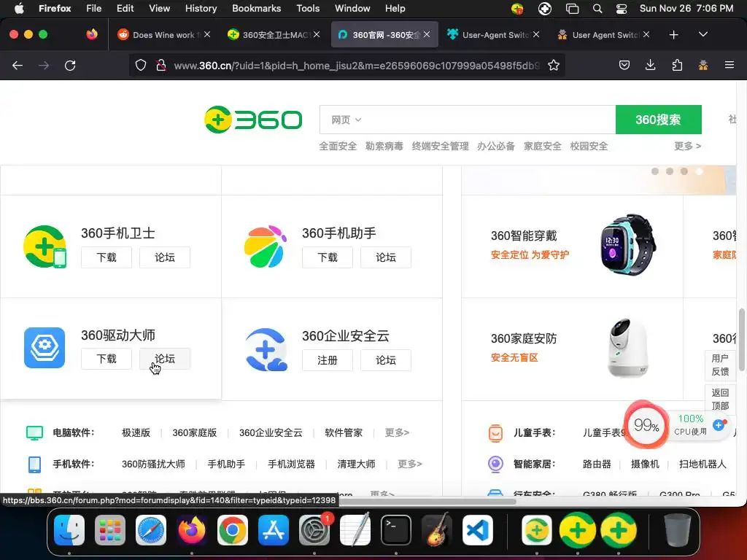
Task: Close the 360官网 tab
Action: pyautogui.click(x=427, y=34)
